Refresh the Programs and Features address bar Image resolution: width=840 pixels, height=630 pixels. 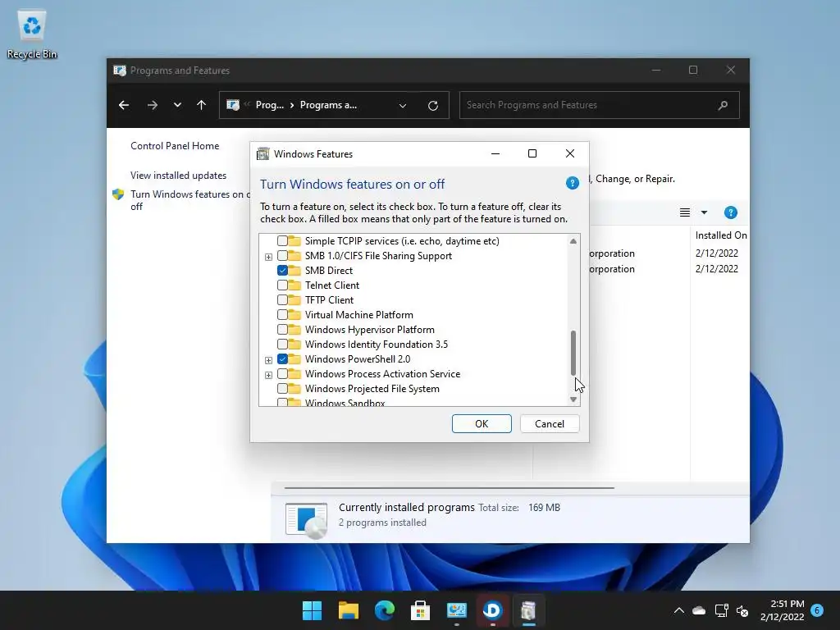(x=433, y=106)
